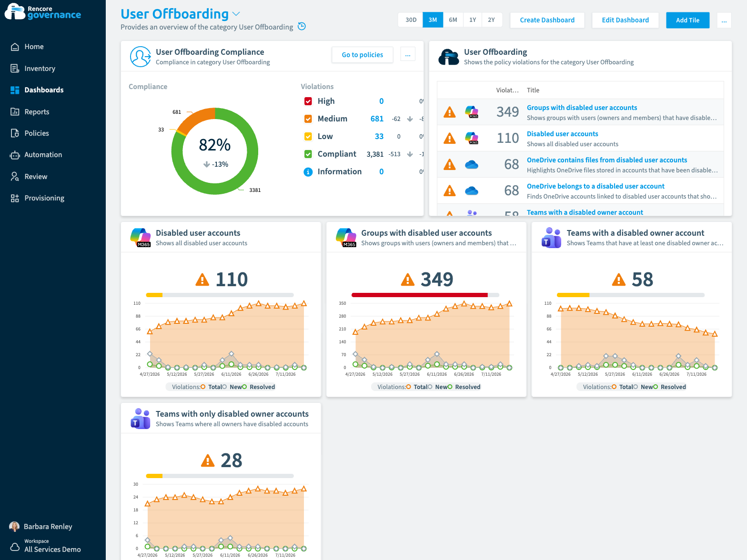Viewport: 747px width, 560px height.
Task: Toggle the Compliant checkbox
Action: [x=308, y=154]
